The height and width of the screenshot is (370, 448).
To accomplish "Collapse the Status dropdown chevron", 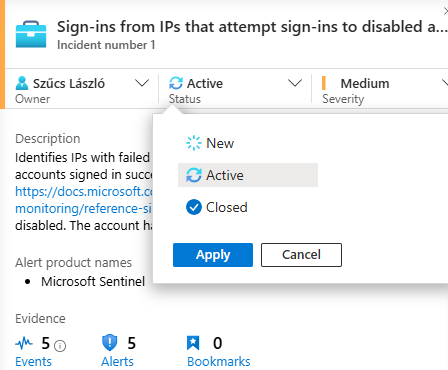I will coord(295,83).
